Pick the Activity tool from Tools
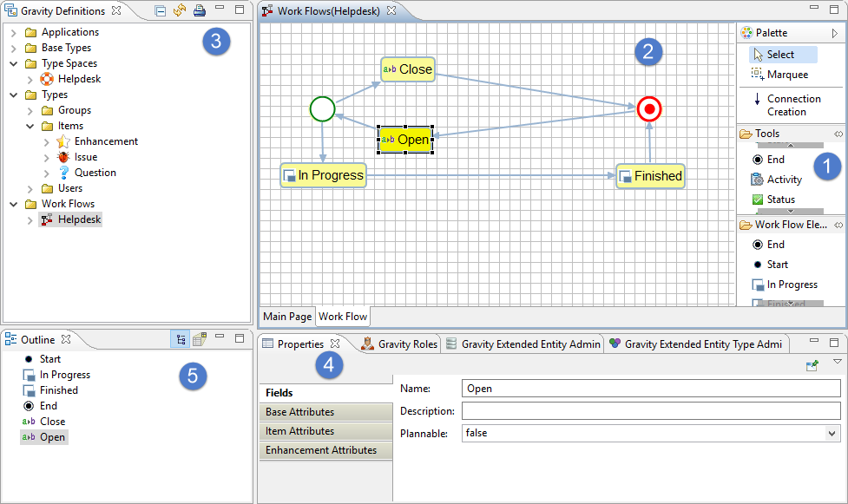848x504 pixels. [784, 180]
